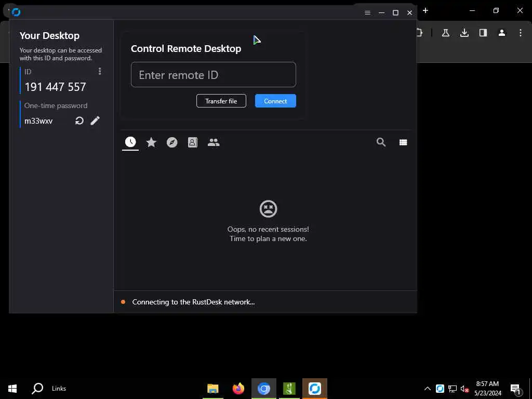
Task: Open the browser profile avatar
Action: pos(502,33)
